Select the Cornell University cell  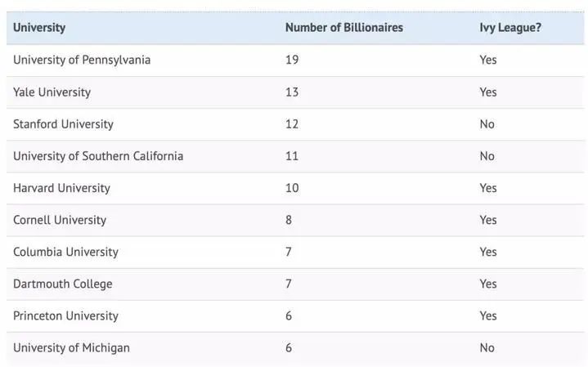click(x=60, y=220)
